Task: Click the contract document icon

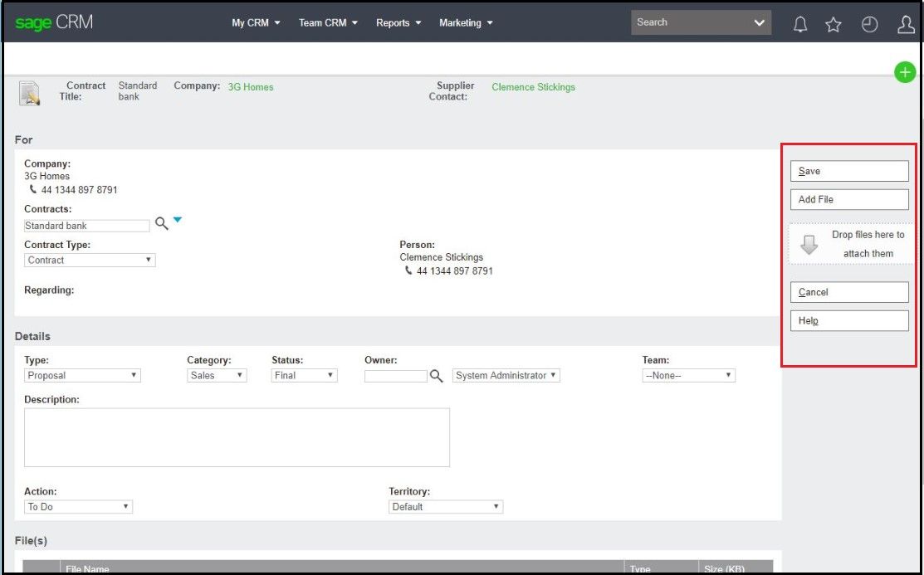Action: [x=29, y=93]
